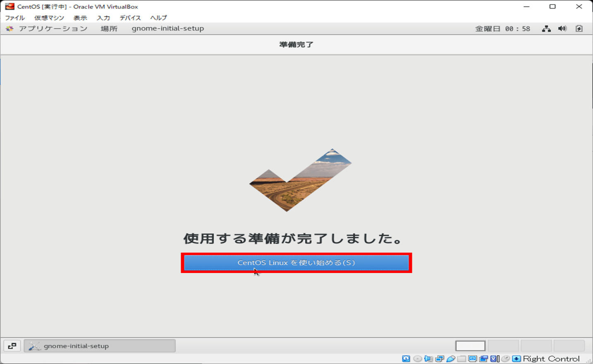Switch to the fourth workspace in pager
The width and height of the screenshot is (593, 364).
(x=569, y=346)
